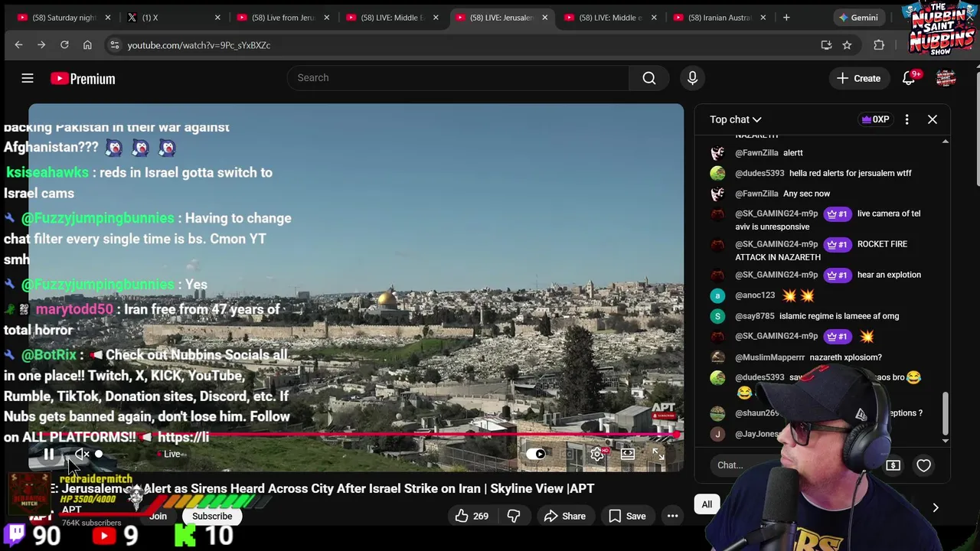The height and width of the screenshot is (551, 980).
Task: Show next filter chips with arrow
Action: (x=935, y=507)
